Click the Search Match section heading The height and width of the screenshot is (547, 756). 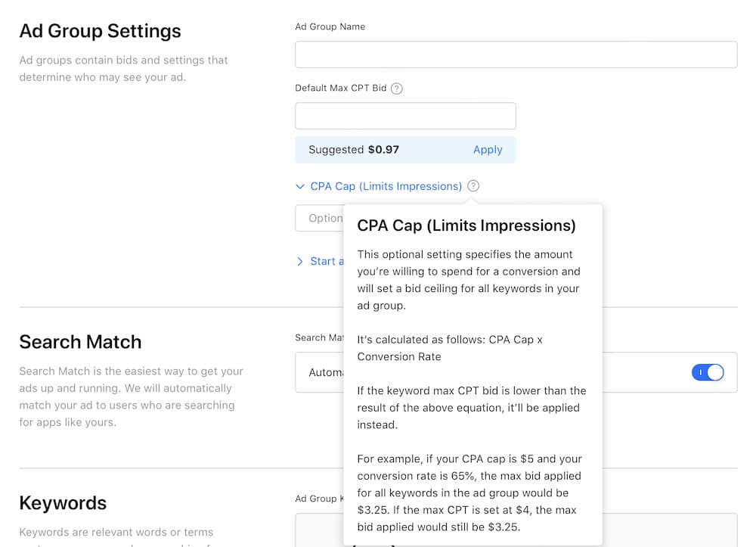[80, 342]
